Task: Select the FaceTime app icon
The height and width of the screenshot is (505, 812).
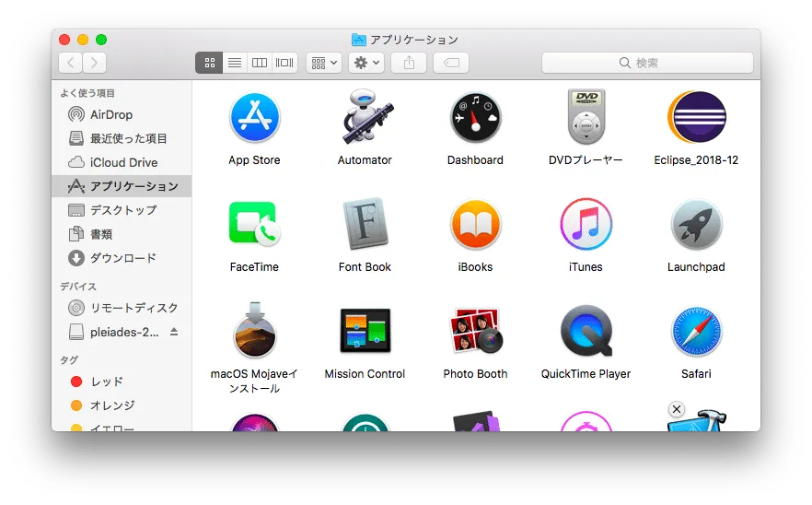Action: point(254,223)
